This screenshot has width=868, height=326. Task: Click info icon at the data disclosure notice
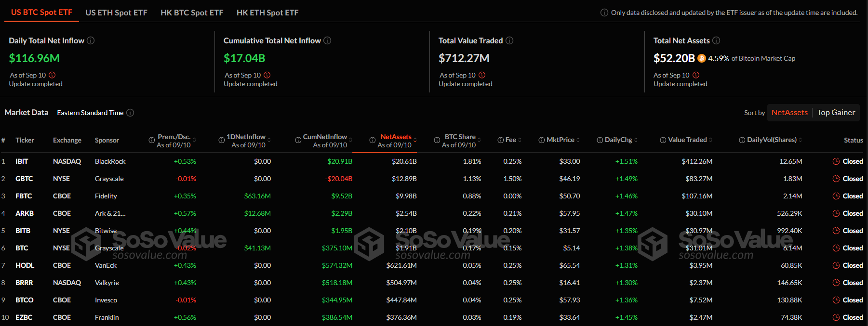coord(604,13)
